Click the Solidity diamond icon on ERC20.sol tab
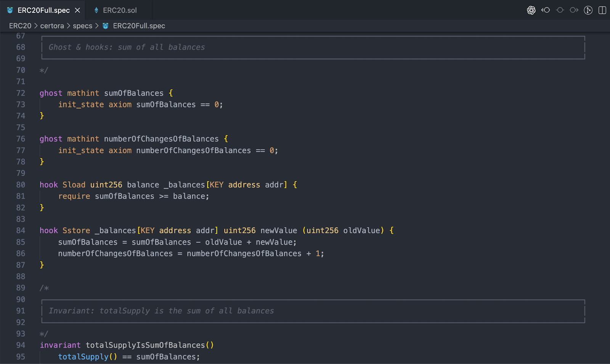The height and width of the screenshot is (364, 610). pyautogui.click(x=96, y=10)
